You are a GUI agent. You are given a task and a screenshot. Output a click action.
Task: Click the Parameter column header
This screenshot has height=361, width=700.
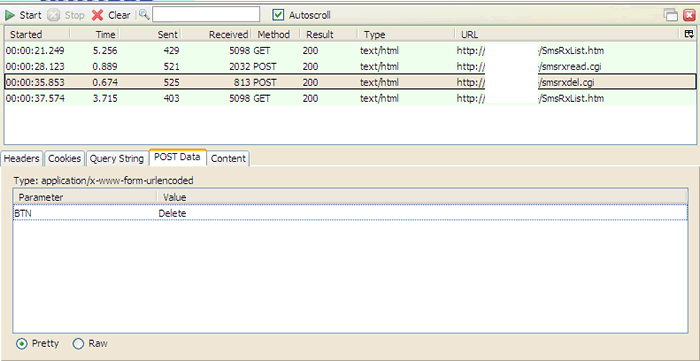pos(85,197)
